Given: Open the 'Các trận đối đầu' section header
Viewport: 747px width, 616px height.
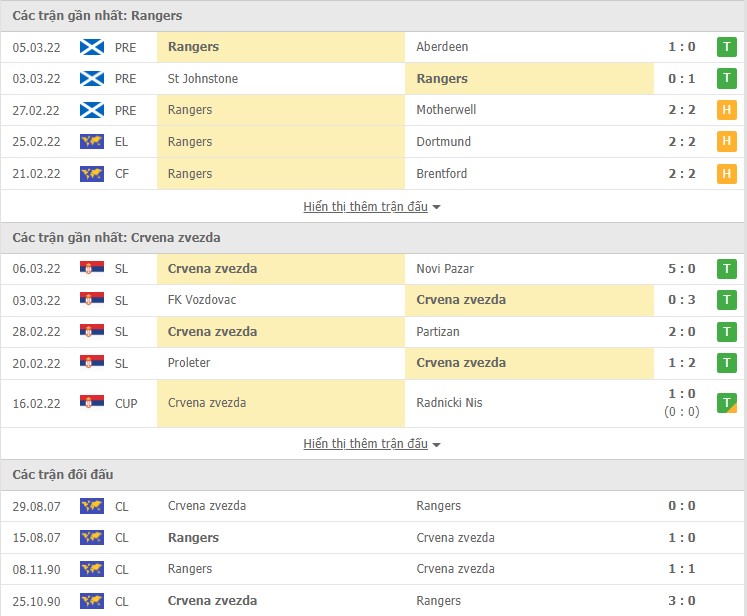Looking at the screenshot, I should pos(63,474).
